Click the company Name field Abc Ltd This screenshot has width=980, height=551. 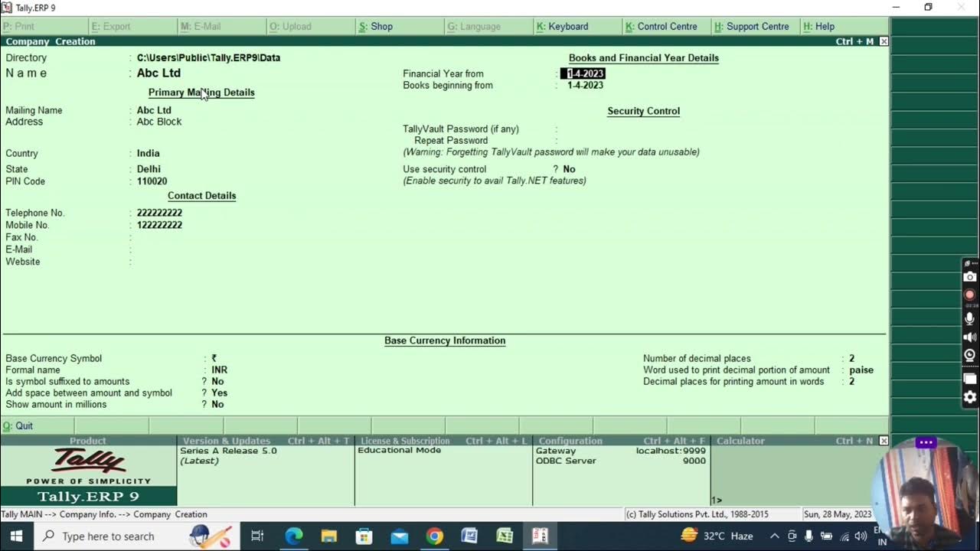click(158, 73)
